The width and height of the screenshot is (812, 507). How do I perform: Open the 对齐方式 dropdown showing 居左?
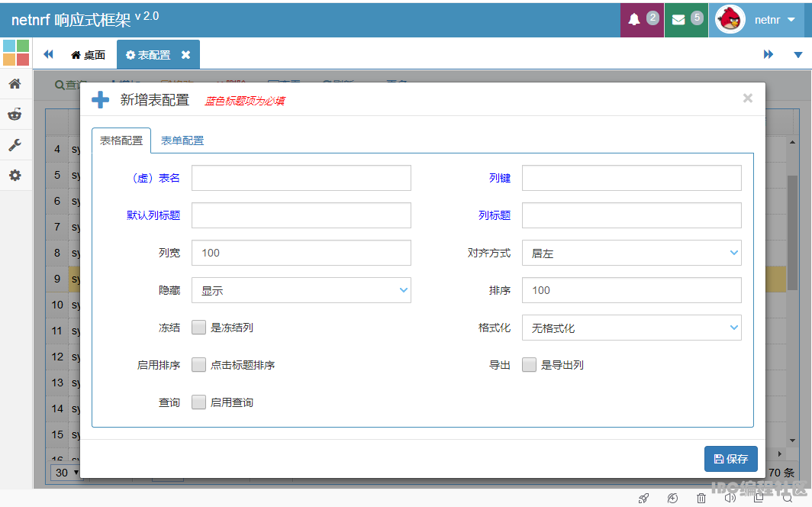pos(631,253)
